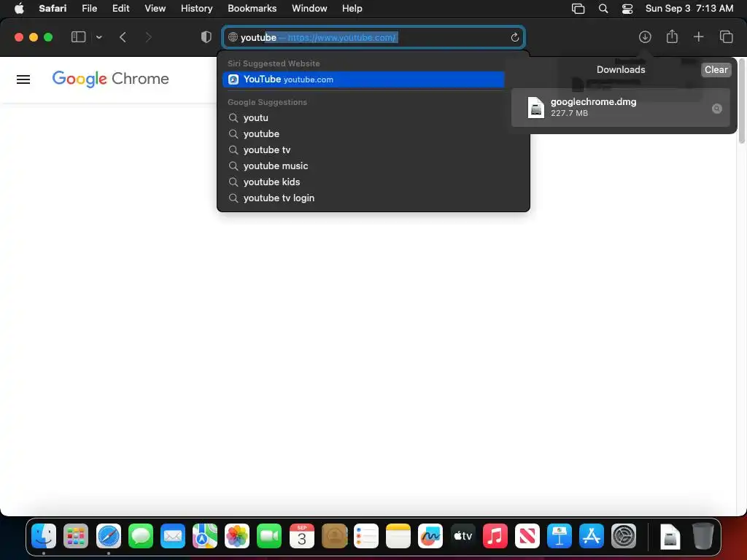Go back to the previous page
Screen dimensions: 747x560
pos(123,37)
